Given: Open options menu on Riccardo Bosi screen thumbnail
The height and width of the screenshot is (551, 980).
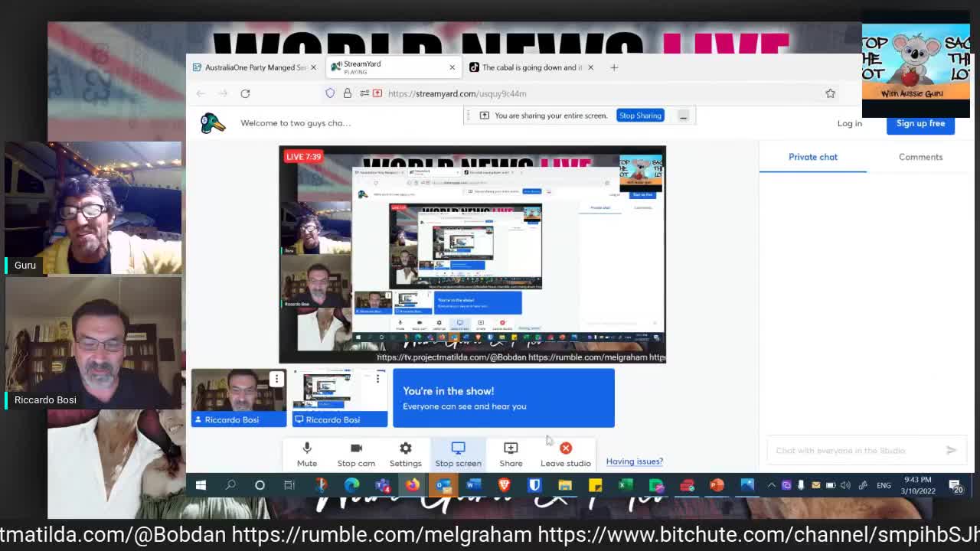Looking at the screenshot, I should 377,379.
